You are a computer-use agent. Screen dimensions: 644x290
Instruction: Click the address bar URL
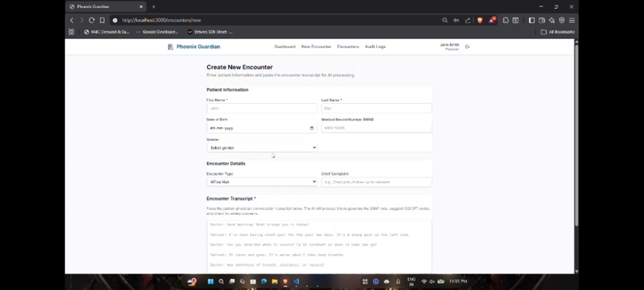[x=161, y=20]
